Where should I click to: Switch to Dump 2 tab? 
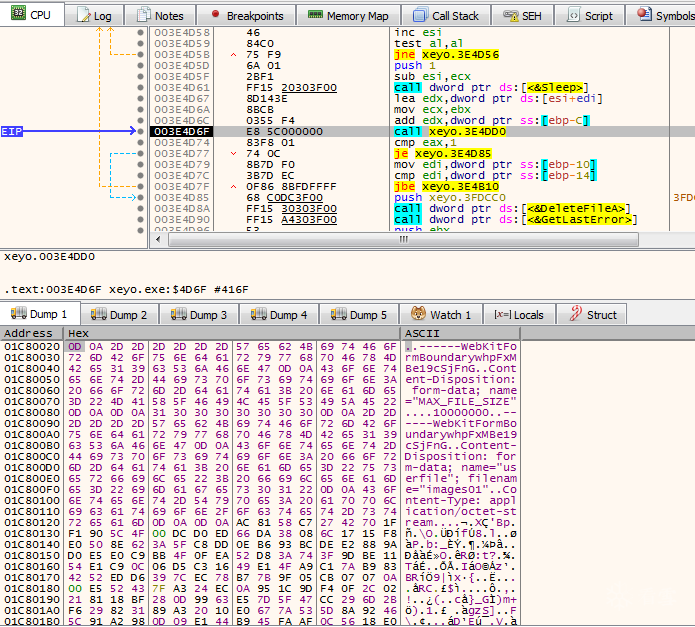click(119, 315)
